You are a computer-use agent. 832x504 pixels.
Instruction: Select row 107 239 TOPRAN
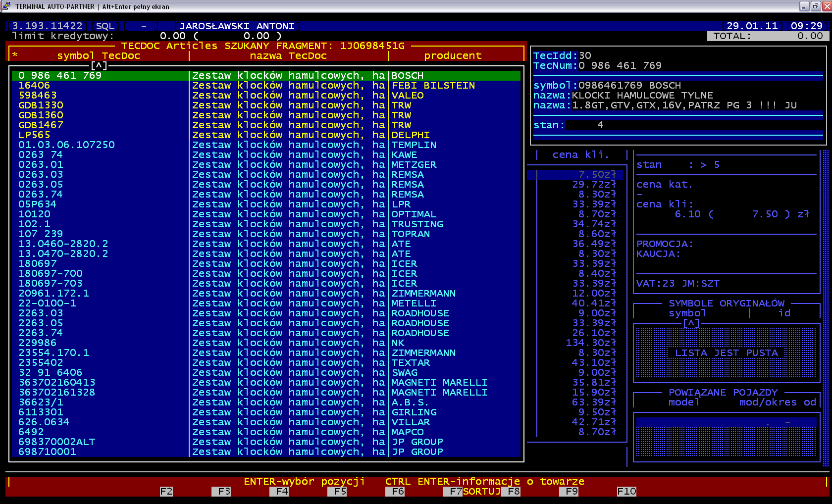point(266,234)
